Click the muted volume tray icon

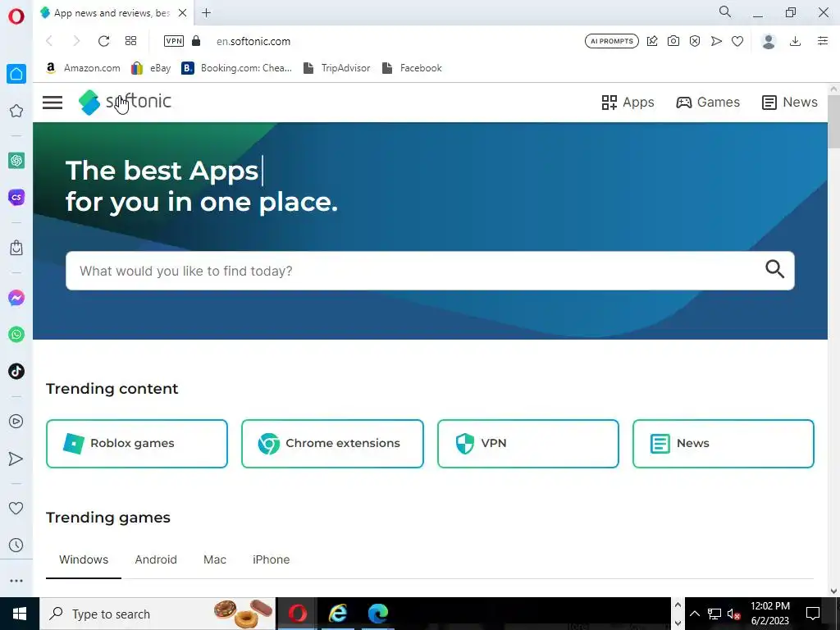(734, 614)
